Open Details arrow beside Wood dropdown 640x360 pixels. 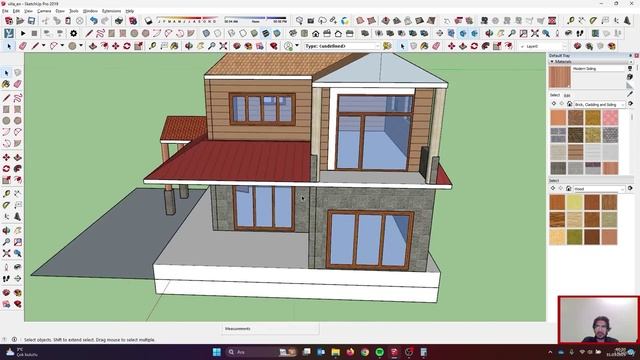tap(630, 189)
